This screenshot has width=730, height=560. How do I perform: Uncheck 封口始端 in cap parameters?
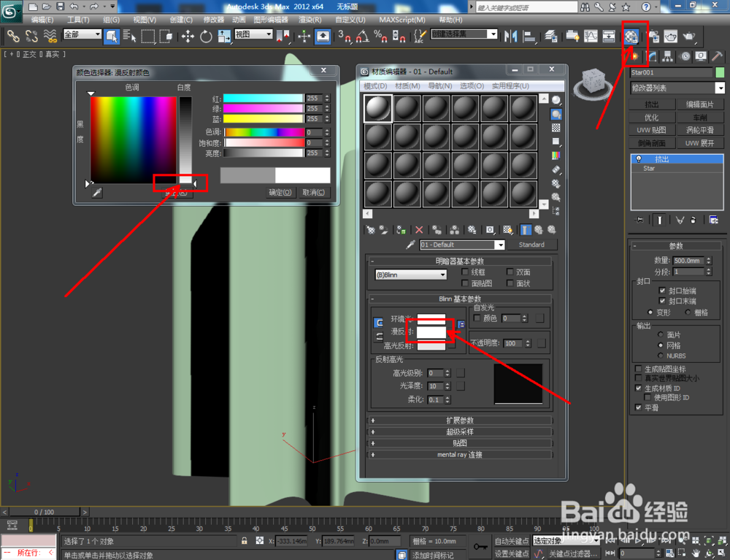pos(661,290)
